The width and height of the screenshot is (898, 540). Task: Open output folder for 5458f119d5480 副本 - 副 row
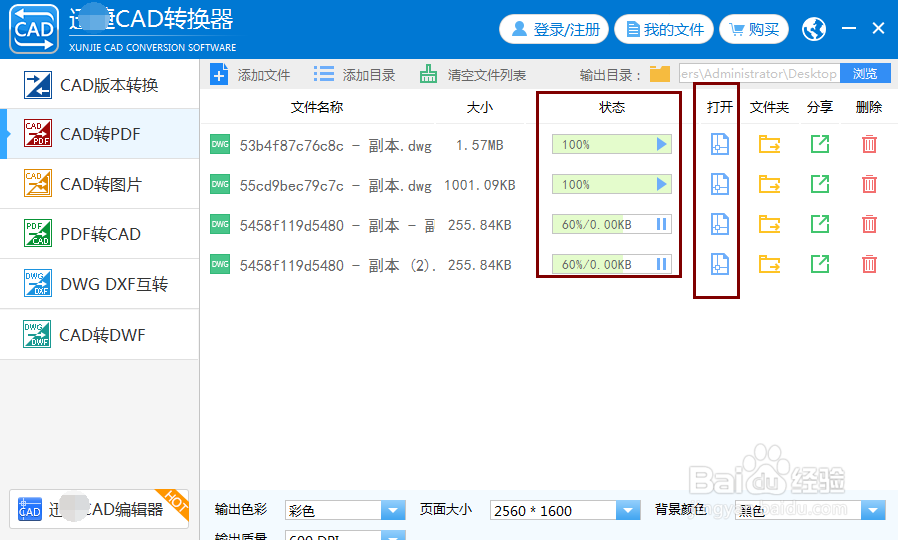tap(769, 224)
